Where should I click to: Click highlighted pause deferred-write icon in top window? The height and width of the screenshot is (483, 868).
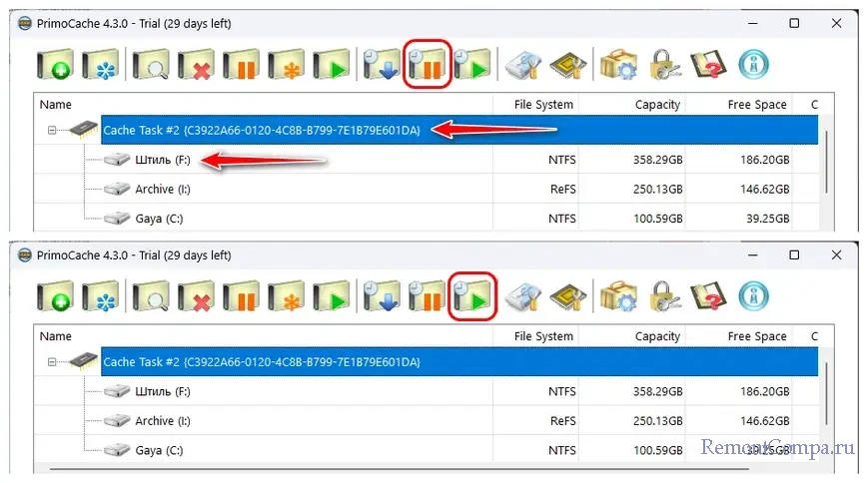(x=427, y=65)
